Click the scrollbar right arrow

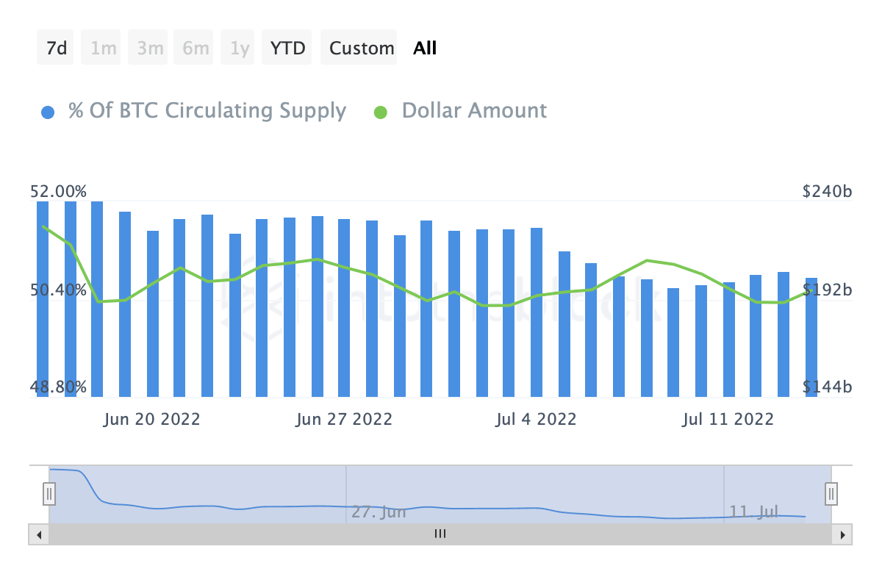[842, 534]
